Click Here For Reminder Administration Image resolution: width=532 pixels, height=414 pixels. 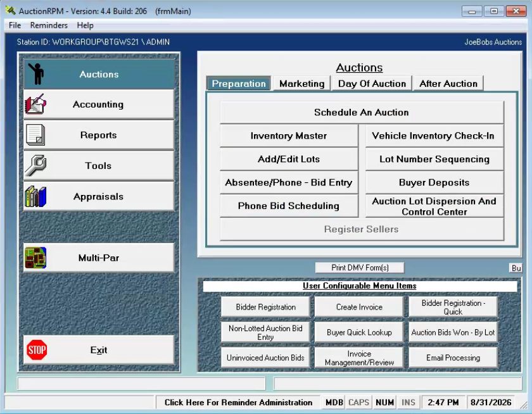click(x=238, y=403)
